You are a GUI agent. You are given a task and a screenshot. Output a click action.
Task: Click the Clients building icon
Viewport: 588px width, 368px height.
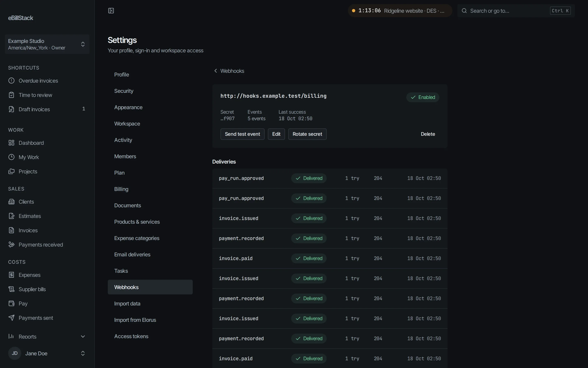(11, 202)
